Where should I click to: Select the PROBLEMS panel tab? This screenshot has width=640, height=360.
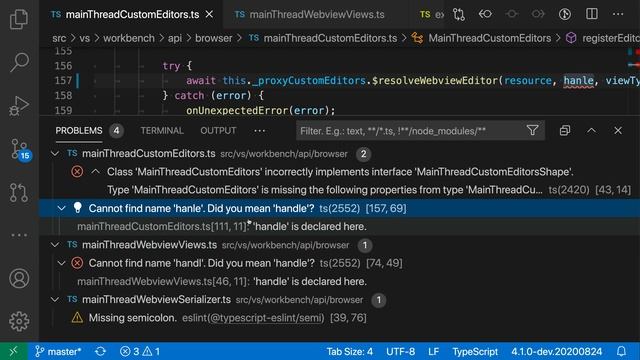tap(79, 131)
